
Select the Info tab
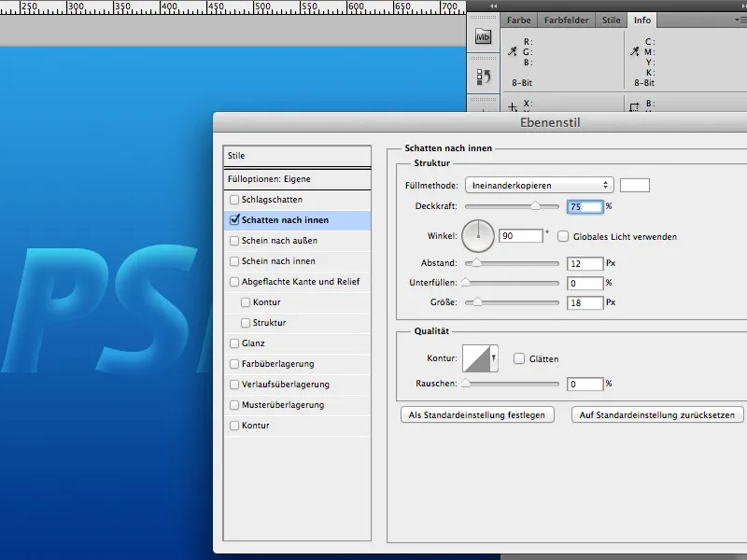tap(641, 20)
